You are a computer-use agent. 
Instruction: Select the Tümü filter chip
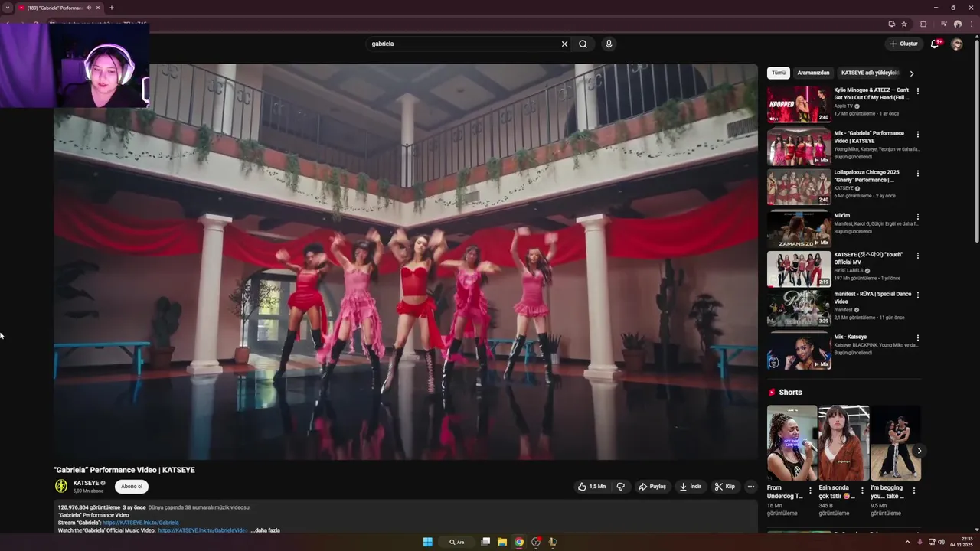coord(779,73)
